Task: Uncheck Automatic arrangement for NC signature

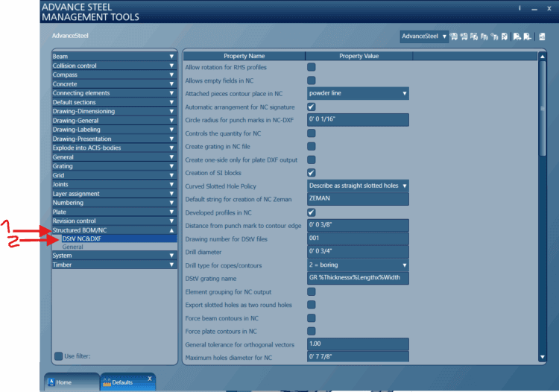Action: (312, 107)
